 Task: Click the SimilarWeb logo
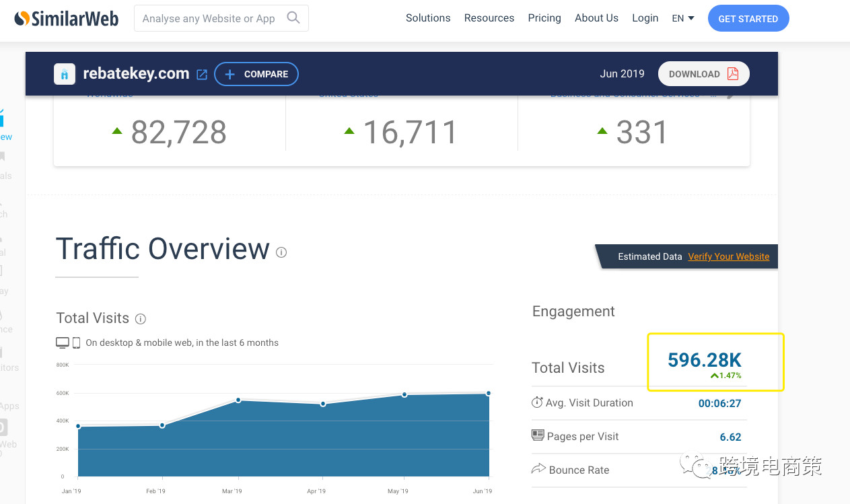pyautogui.click(x=66, y=18)
